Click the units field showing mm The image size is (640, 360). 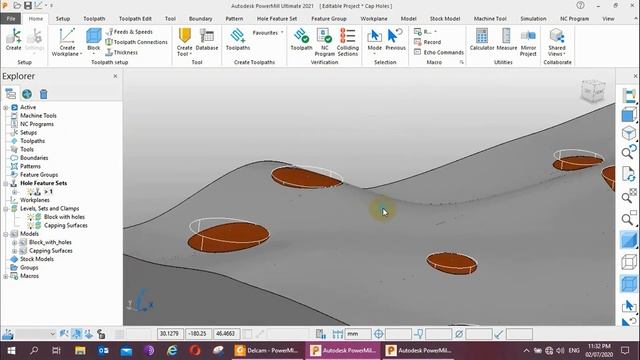(x=358, y=334)
